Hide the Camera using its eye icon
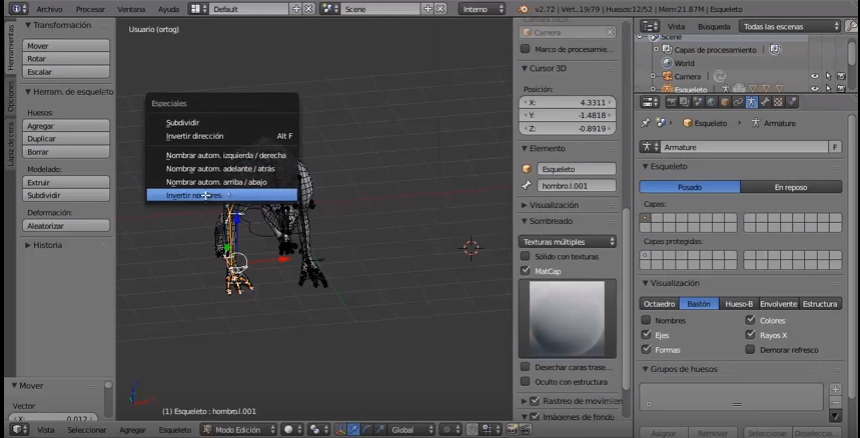This screenshot has height=438, width=860. pos(814,76)
